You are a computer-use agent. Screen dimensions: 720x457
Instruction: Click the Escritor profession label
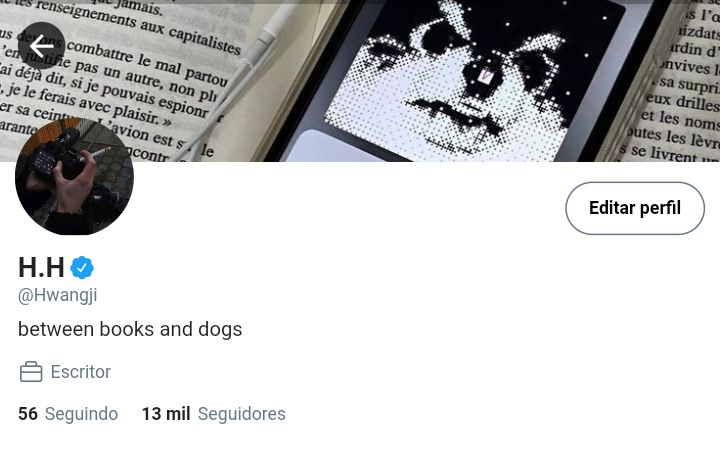tap(80, 372)
